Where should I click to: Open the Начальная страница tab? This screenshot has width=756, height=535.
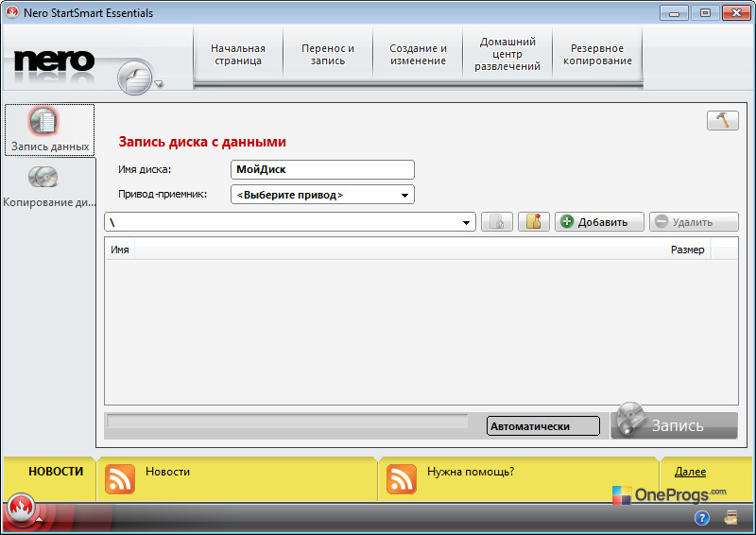238,55
